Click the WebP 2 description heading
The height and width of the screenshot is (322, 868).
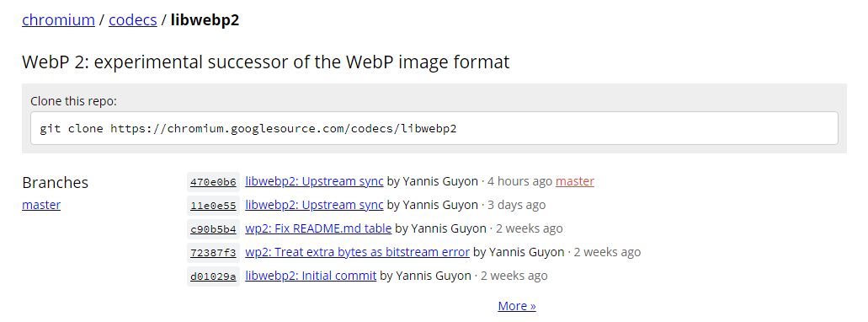tap(266, 62)
